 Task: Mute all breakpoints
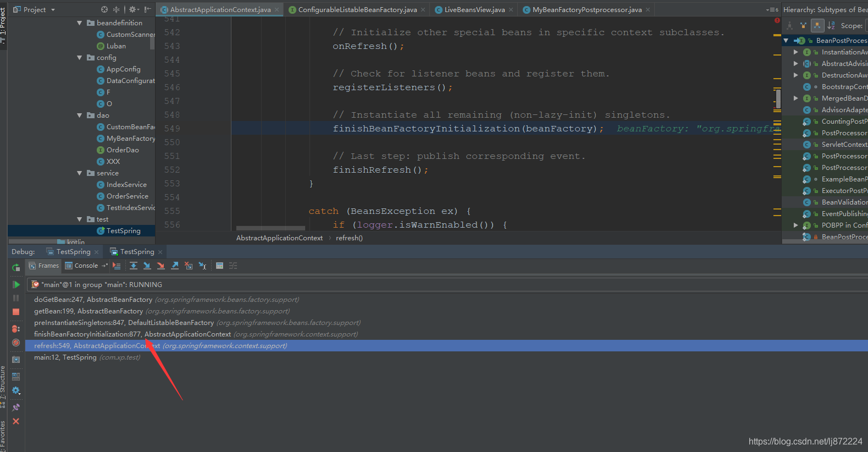[16, 343]
